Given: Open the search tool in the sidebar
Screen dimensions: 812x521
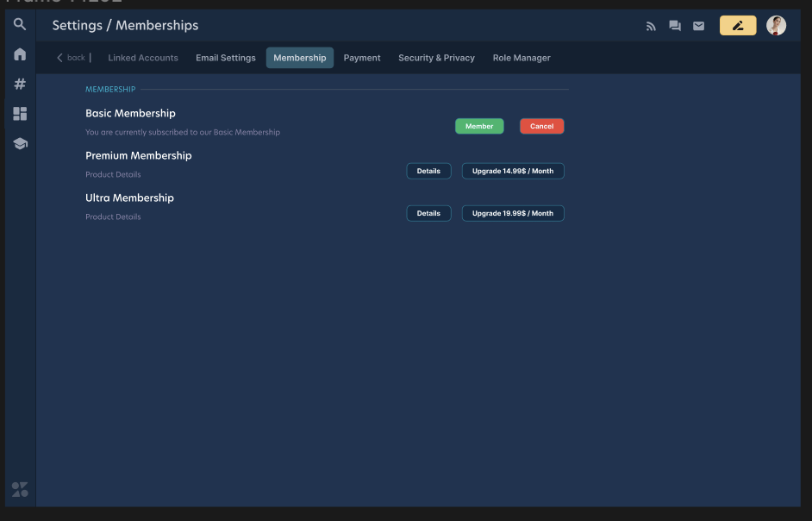Looking at the screenshot, I should (19, 24).
